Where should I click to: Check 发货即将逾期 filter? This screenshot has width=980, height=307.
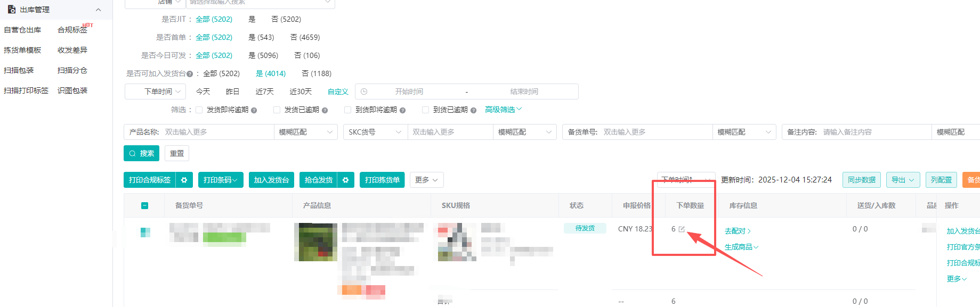(199, 110)
